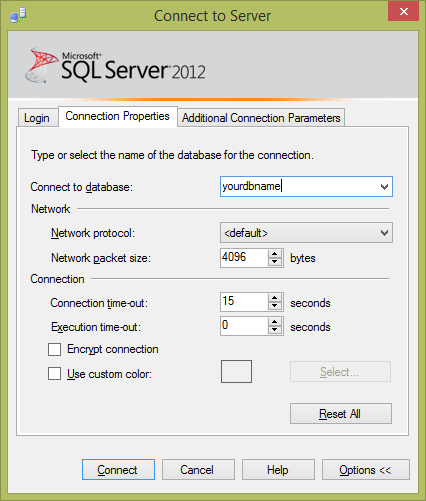Click the 'bytes' unit text
This screenshot has height=501, width=426.
tap(303, 258)
